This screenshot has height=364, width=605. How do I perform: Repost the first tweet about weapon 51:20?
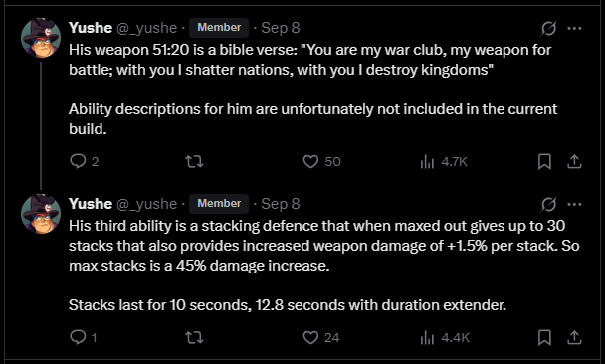point(194,161)
